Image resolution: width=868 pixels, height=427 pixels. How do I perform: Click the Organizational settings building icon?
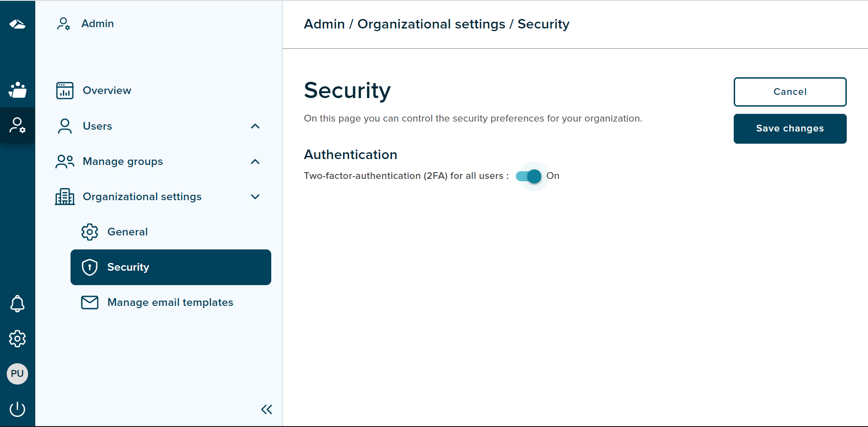tap(65, 197)
